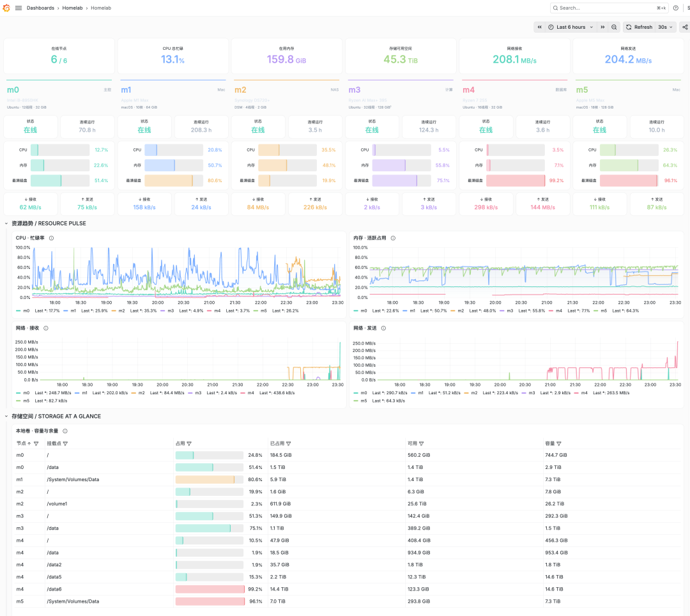Click the Refresh button
Viewport: 690px width, 616px height.
(x=639, y=27)
